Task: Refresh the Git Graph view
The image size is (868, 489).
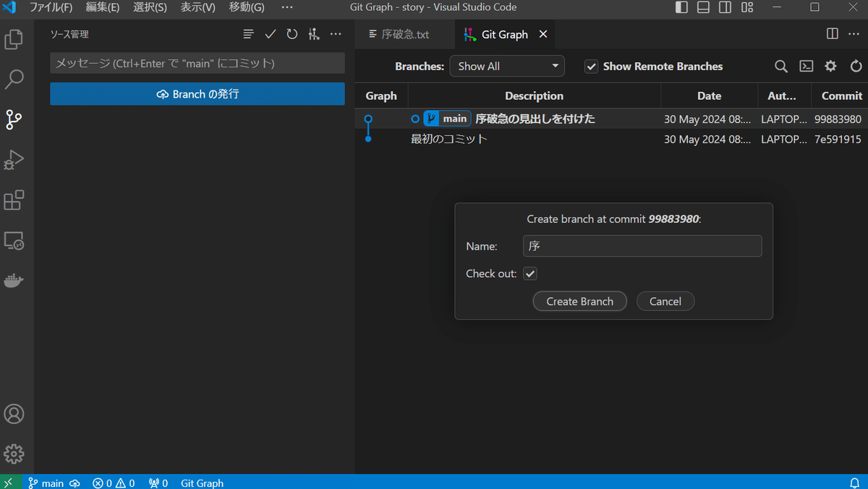Action: click(856, 66)
